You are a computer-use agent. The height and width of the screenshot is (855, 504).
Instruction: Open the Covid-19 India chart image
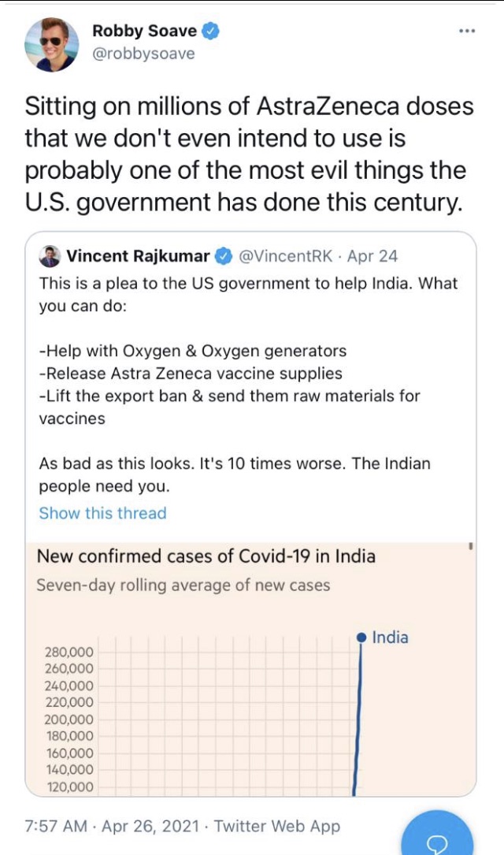[250, 669]
